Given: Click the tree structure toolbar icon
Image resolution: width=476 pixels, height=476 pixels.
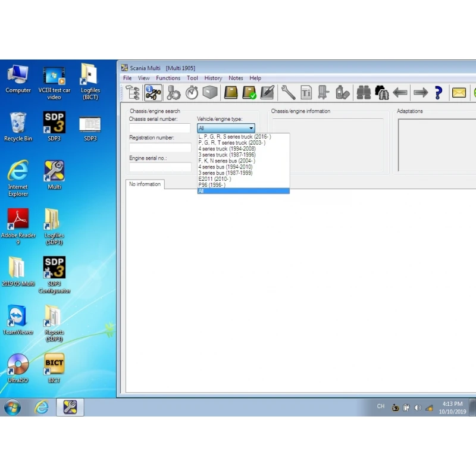Looking at the screenshot, I should pyautogui.click(x=133, y=93).
